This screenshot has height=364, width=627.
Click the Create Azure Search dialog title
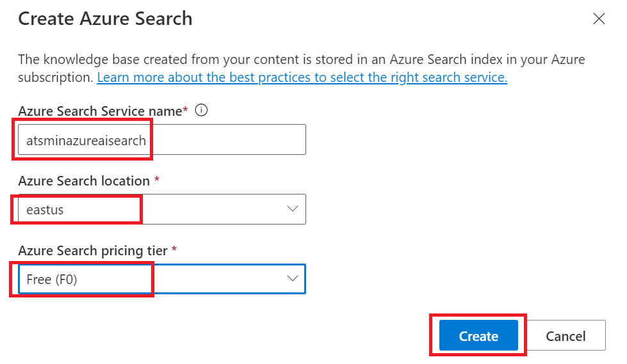pyautogui.click(x=105, y=19)
